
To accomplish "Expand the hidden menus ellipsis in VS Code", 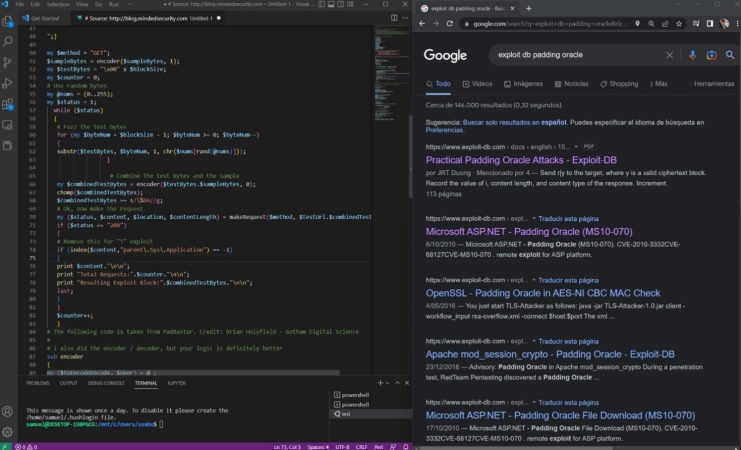I will pos(129,4).
